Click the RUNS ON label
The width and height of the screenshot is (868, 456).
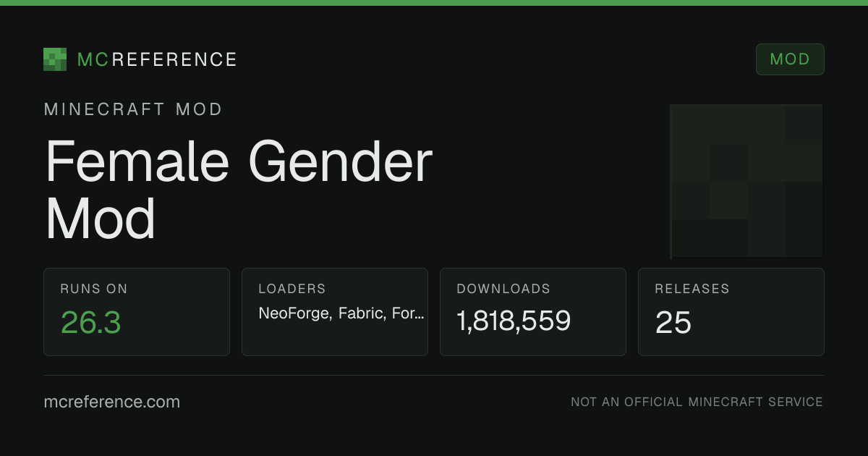94,289
